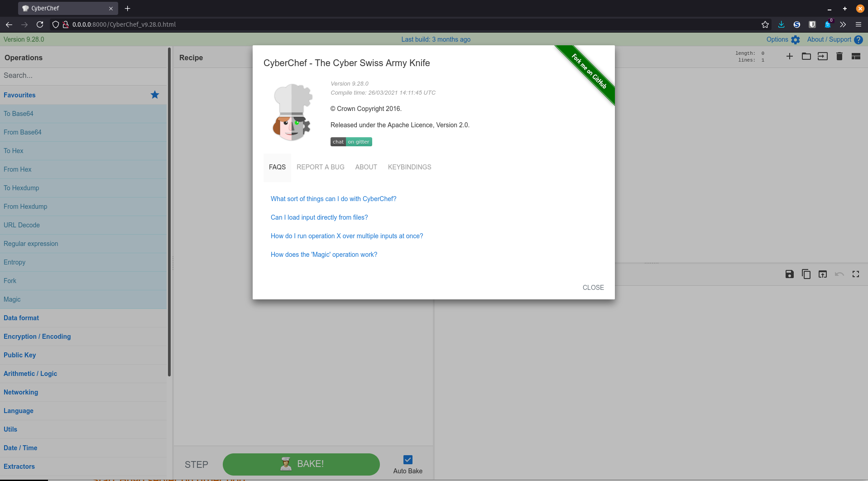The image size is (868, 481).
Task: Click the save output to file icon
Action: click(789, 274)
